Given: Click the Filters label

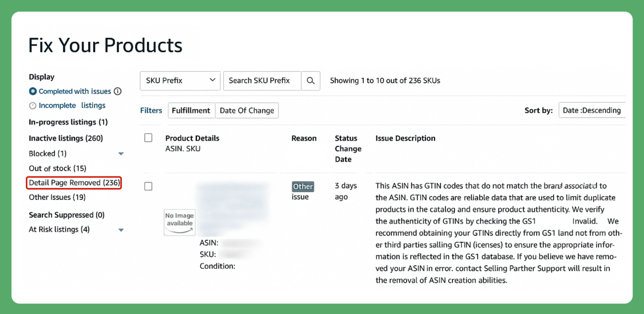Looking at the screenshot, I should [151, 111].
